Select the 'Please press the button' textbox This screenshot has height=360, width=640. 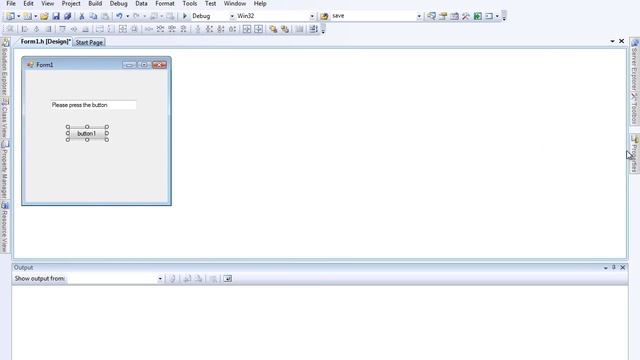[x=93, y=105]
